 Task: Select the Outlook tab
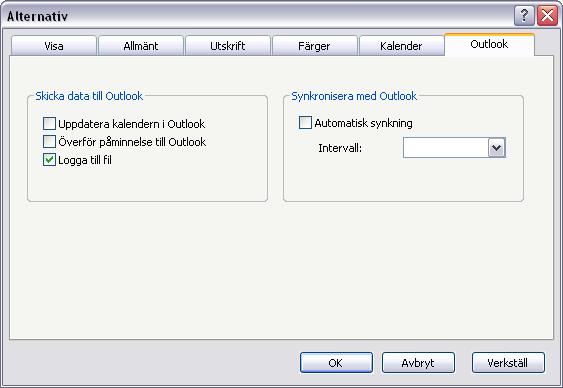point(489,44)
